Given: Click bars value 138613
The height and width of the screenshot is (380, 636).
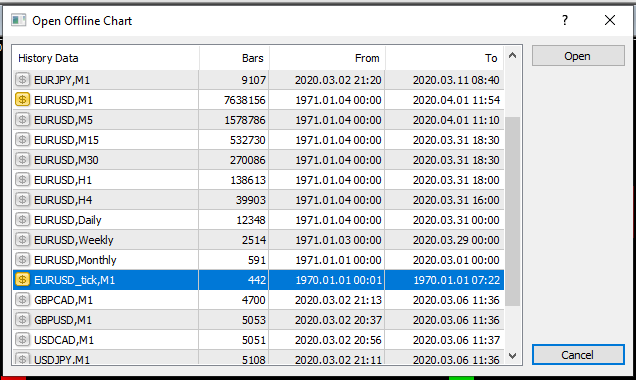Looking at the screenshot, I should (x=248, y=180).
